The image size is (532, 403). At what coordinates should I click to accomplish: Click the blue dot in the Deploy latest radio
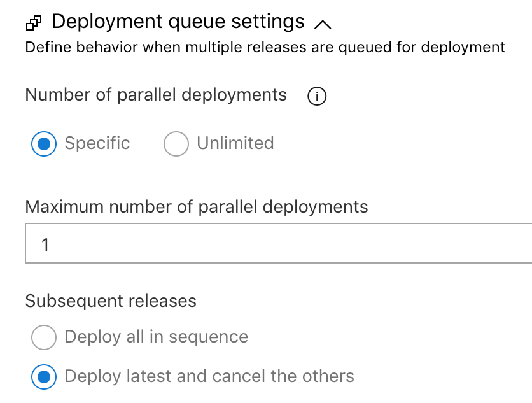(44, 376)
